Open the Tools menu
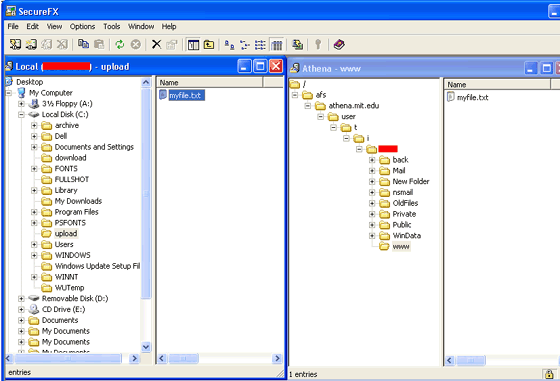The image size is (560, 381). coord(112,26)
